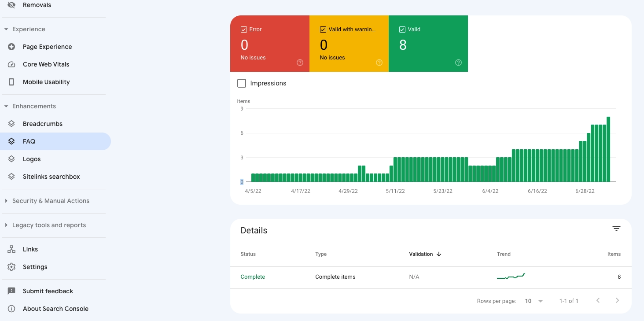
Task: Click the help icon on the green Valid card
Action: point(458,63)
